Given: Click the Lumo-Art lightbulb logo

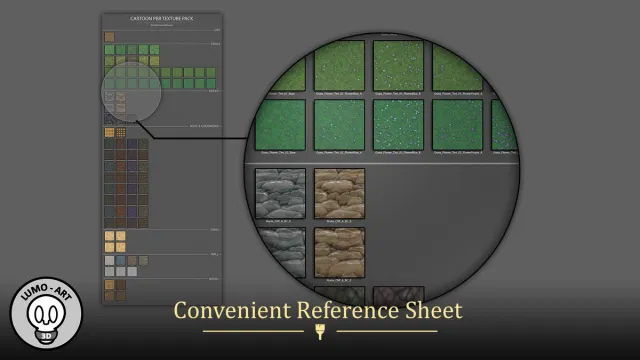Looking at the screenshot, I should pyautogui.click(x=46, y=313).
